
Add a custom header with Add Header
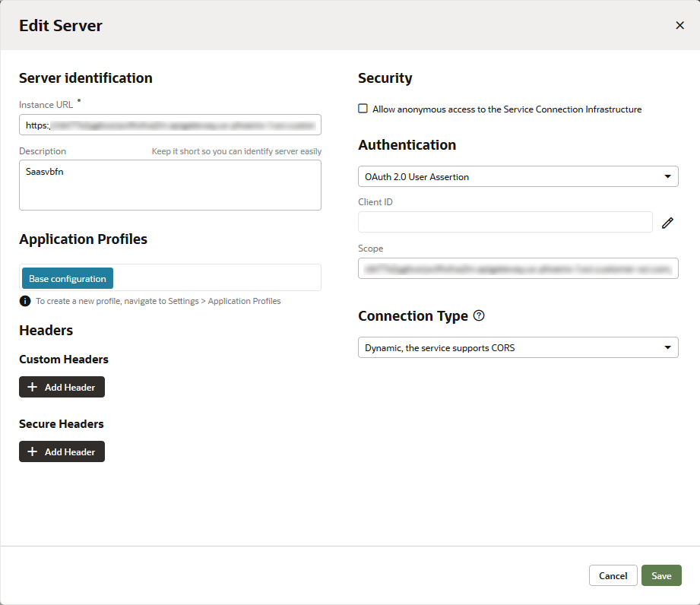tap(62, 387)
